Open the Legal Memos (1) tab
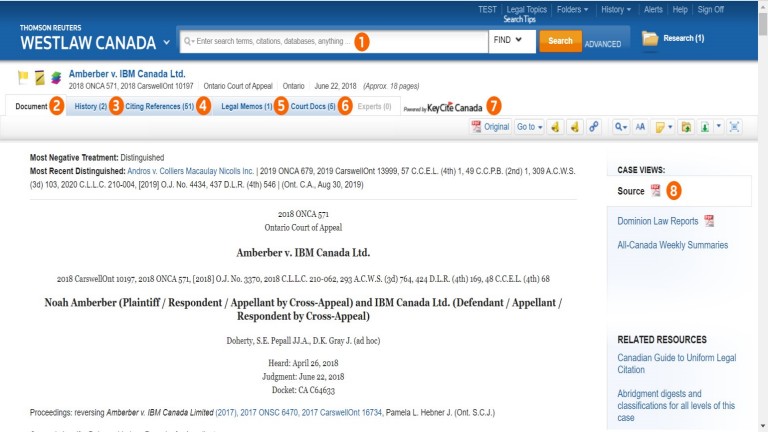Screen dimensions: 768x432 (247, 106)
